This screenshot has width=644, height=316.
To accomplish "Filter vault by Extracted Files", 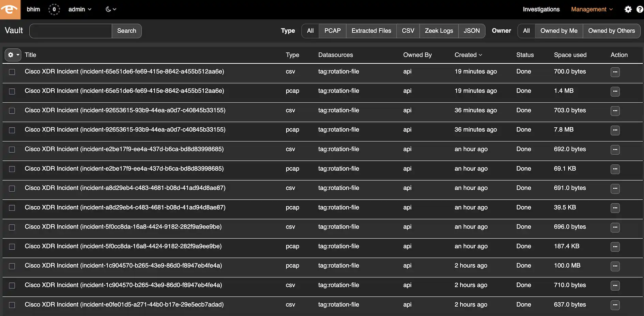I will tap(371, 31).
